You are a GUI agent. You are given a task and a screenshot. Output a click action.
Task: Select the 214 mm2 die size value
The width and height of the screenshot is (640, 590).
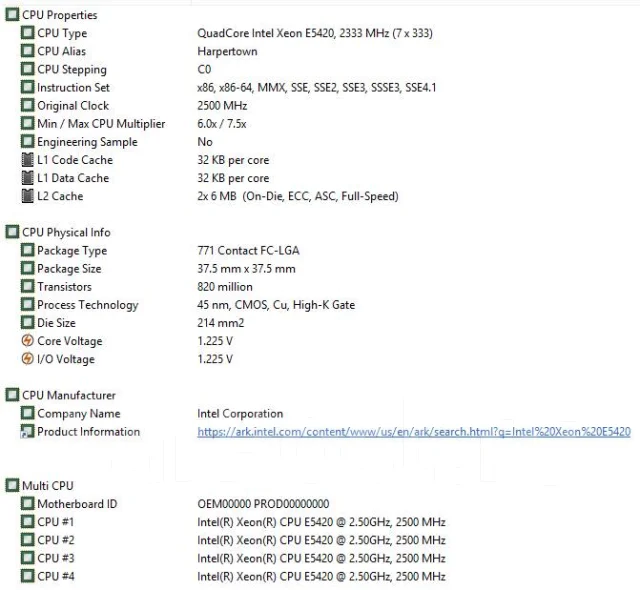click(x=220, y=323)
